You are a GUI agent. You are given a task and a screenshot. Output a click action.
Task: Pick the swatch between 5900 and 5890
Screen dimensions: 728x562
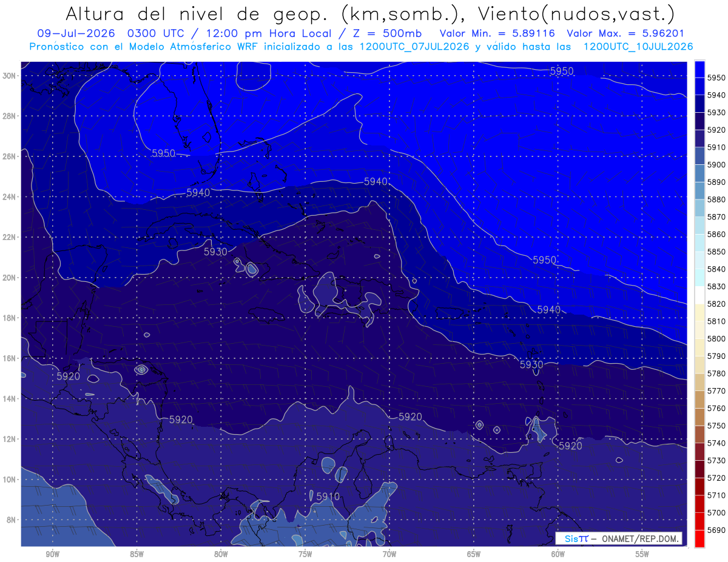coord(699,173)
